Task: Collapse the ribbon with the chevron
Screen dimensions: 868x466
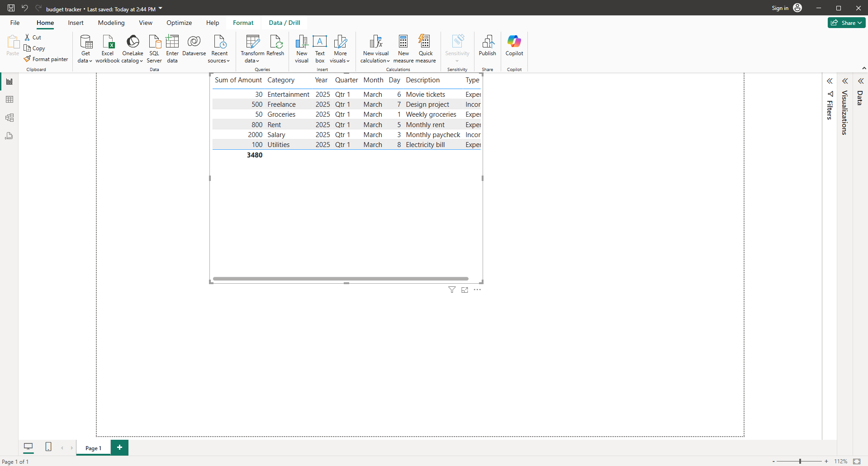Action: tap(864, 68)
